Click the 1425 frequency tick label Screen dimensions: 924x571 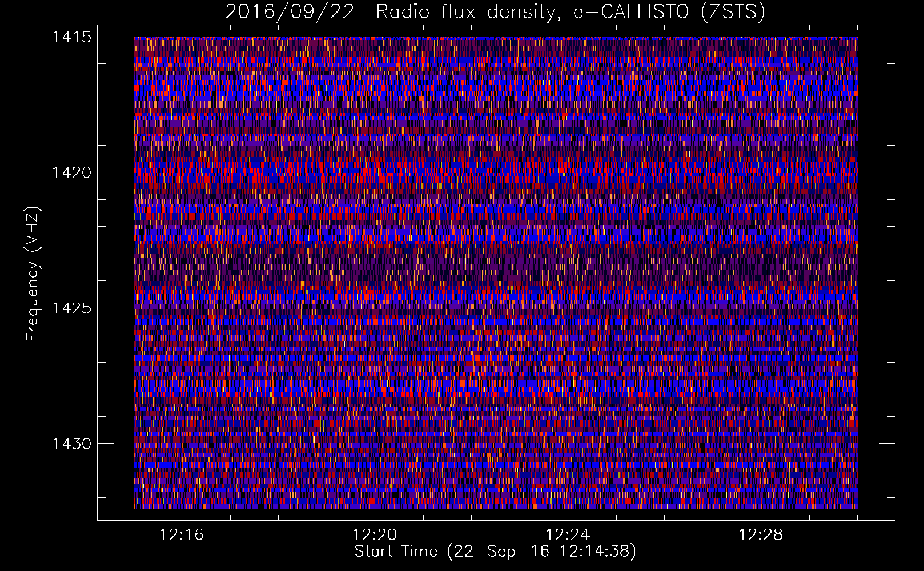tap(71, 308)
